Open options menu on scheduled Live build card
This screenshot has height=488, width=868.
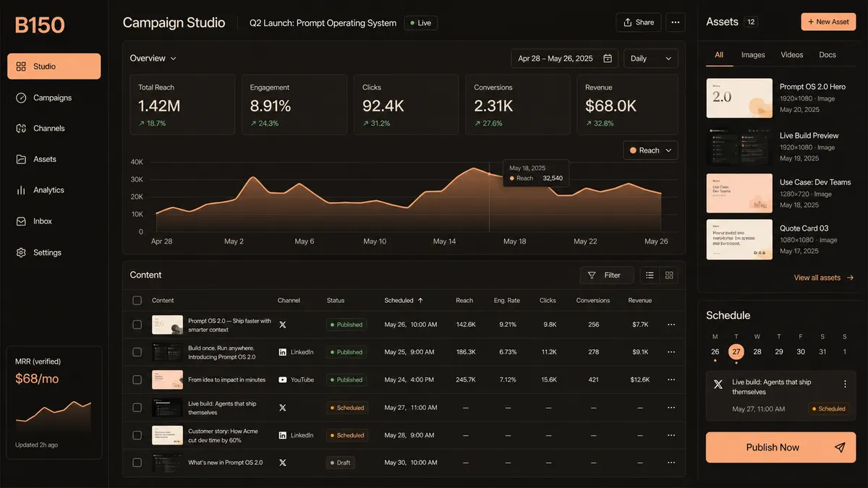(845, 384)
